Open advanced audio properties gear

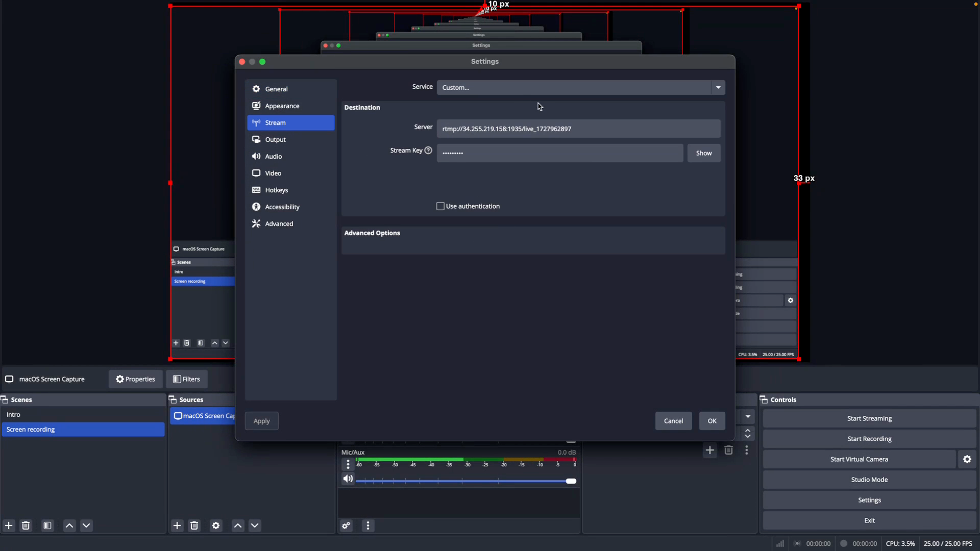tap(347, 526)
